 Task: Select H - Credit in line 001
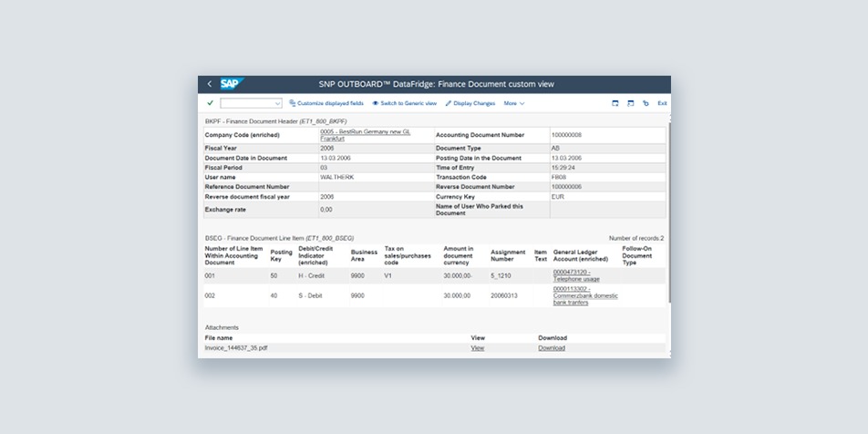pyautogui.click(x=312, y=275)
